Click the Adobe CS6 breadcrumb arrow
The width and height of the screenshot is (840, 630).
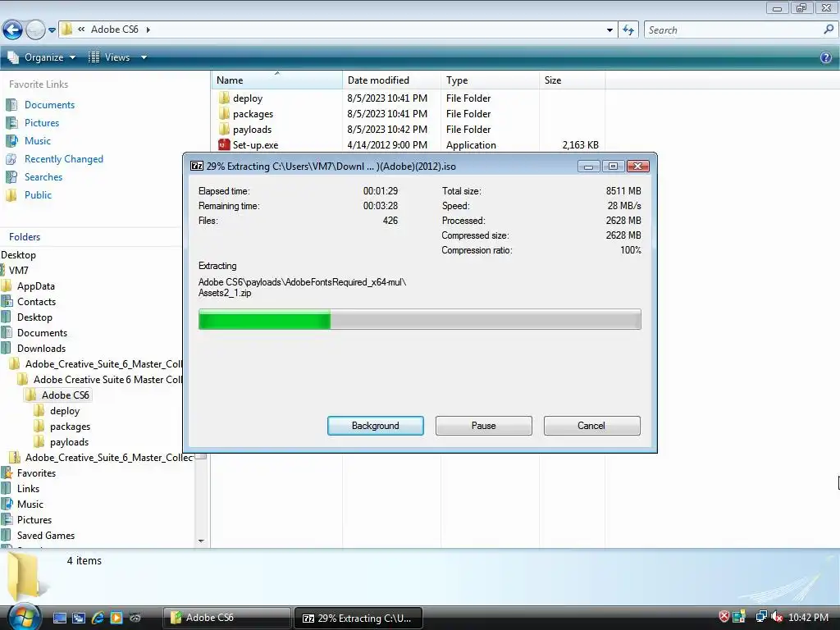148,30
